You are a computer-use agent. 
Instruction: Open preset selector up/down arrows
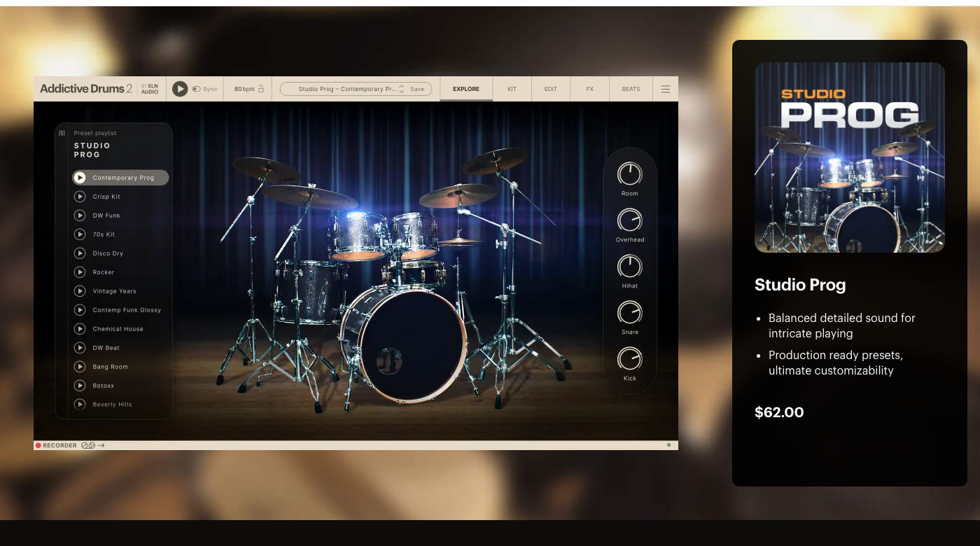point(402,89)
